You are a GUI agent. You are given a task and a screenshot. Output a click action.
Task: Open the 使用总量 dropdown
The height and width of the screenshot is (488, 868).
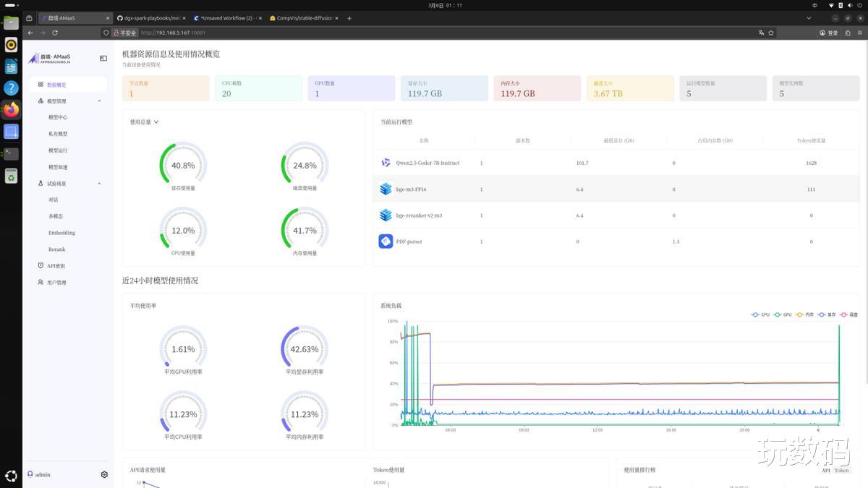tap(144, 122)
